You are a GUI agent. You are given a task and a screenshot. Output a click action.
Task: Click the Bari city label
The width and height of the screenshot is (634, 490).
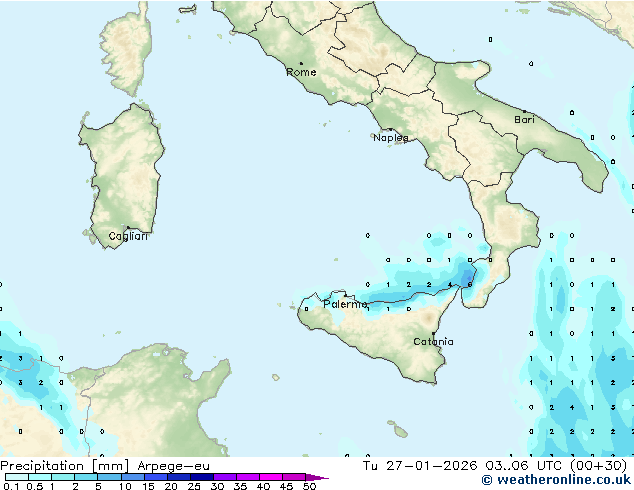point(524,120)
